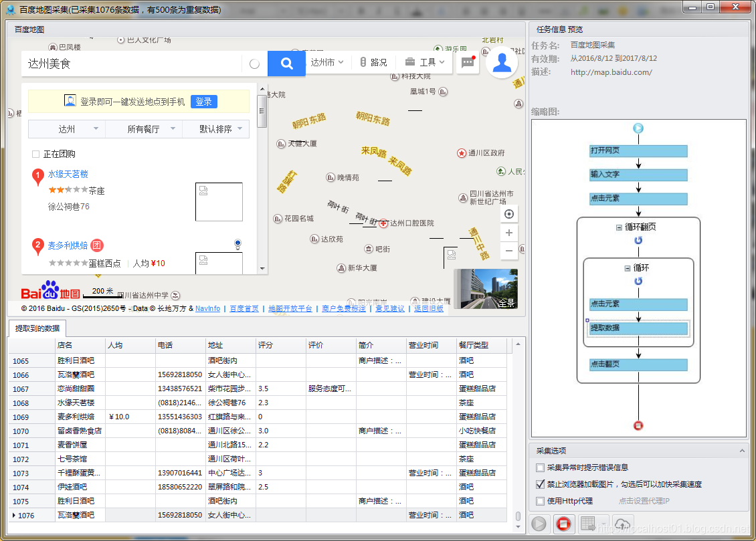Click the start play button in collection toolbar
756x541 pixels.
[539, 524]
